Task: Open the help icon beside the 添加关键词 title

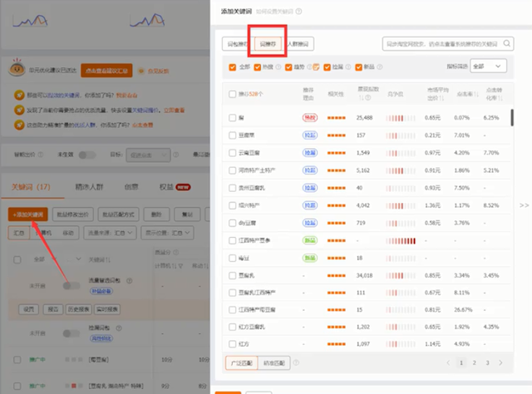Action: tap(298, 12)
